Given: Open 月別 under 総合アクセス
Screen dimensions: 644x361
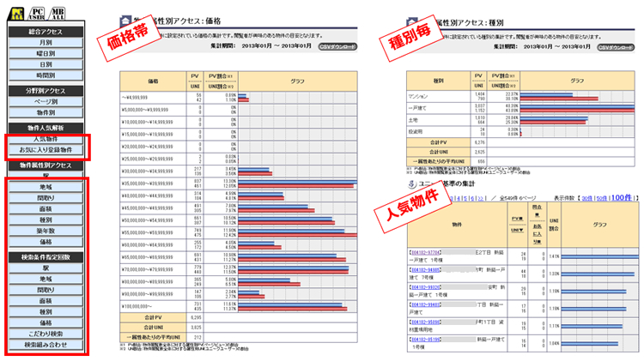Looking at the screenshot, I should tap(46, 43).
